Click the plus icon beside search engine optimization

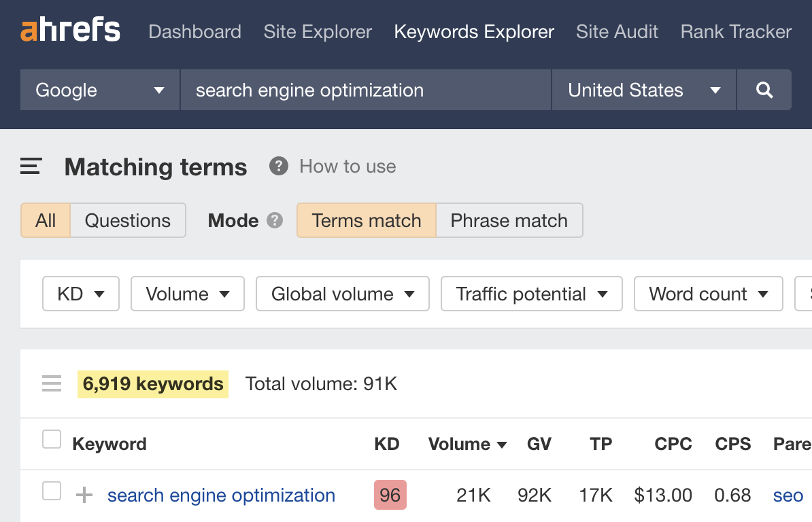(x=84, y=495)
